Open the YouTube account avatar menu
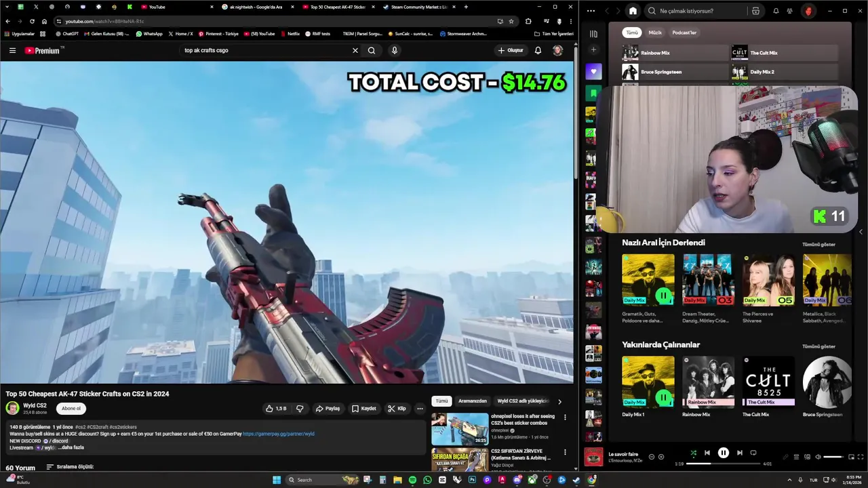Image resolution: width=868 pixels, height=488 pixels. [557, 50]
